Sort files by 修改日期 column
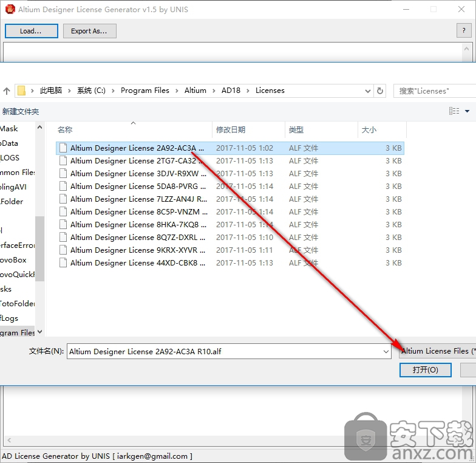 pyautogui.click(x=231, y=130)
